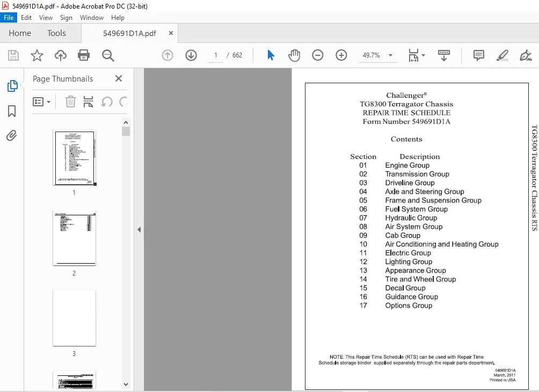This screenshot has width=539, height=392.
Task: Open Attachments paperclip panel
Action: (12, 135)
